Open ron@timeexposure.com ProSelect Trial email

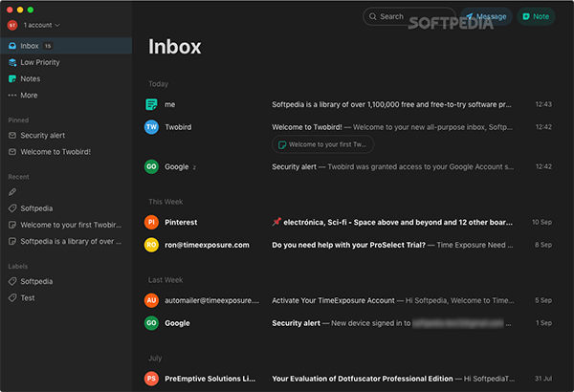[x=348, y=245]
